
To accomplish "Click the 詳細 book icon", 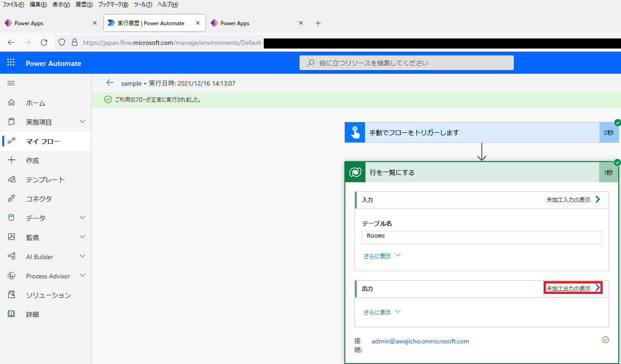I will (11, 314).
